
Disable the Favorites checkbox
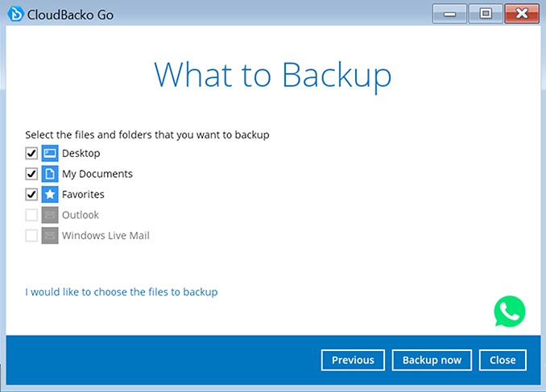coord(31,194)
